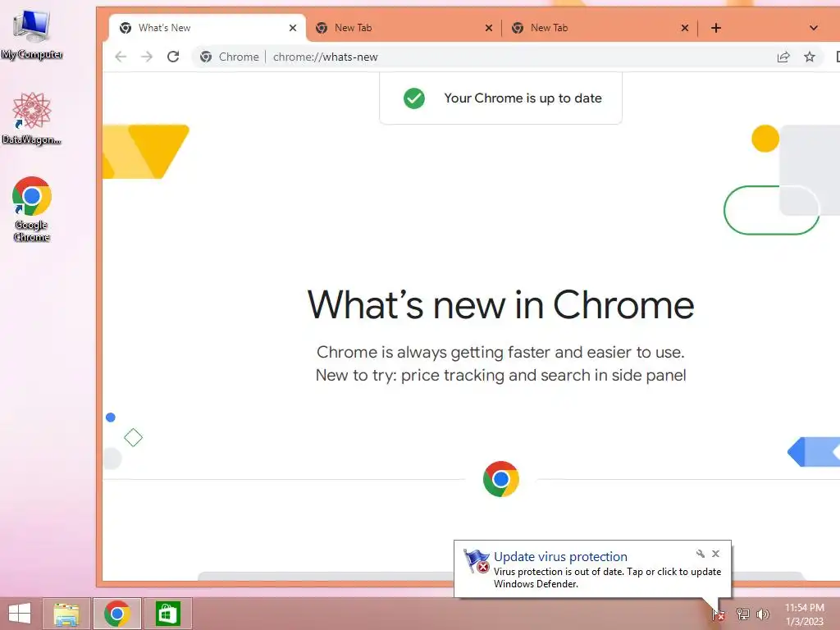The width and height of the screenshot is (840, 630).
Task: Open the Action Center flag tray icon
Action: click(718, 614)
